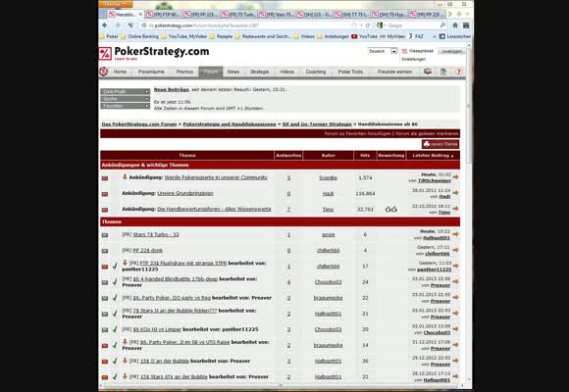
Task: Click inside the Google search field
Action: 413,25
